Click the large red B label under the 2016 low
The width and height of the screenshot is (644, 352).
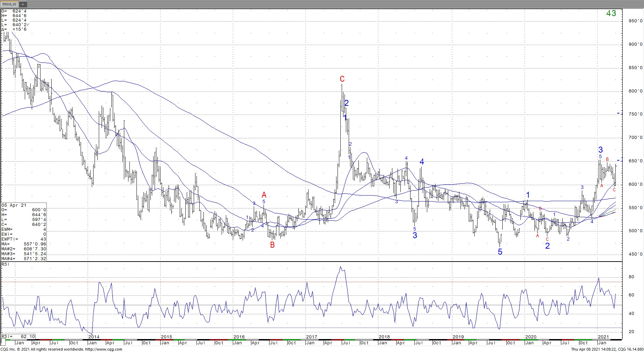point(272,245)
